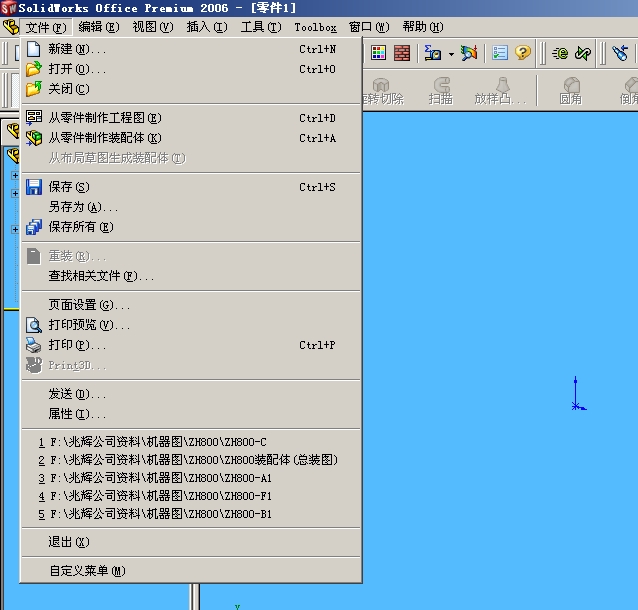
Task: Select 打印预览 (Print Preview) entry
Action: tap(191, 325)
